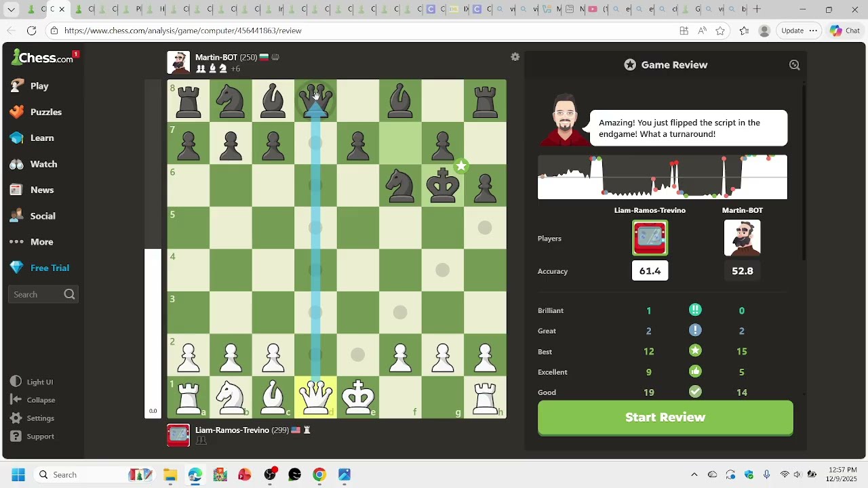This screenshot has width=868, height=488.
Task: Open Martin-BOT profile name above board
Action: (x=216, y=58)
